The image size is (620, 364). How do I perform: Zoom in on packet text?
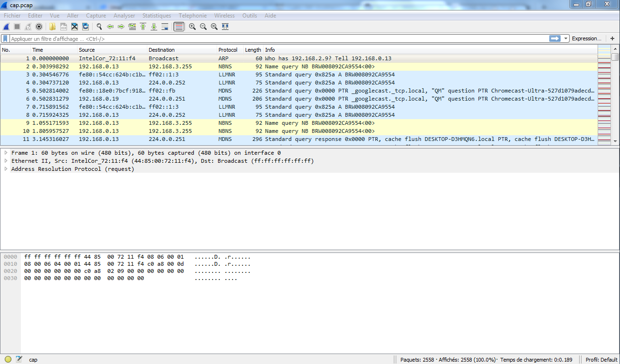click(192, 27)
